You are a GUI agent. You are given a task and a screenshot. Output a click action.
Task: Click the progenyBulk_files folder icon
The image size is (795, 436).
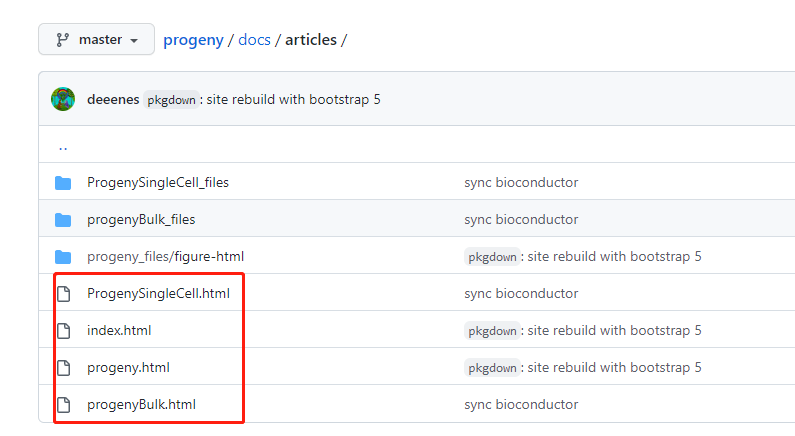[63, 220]
